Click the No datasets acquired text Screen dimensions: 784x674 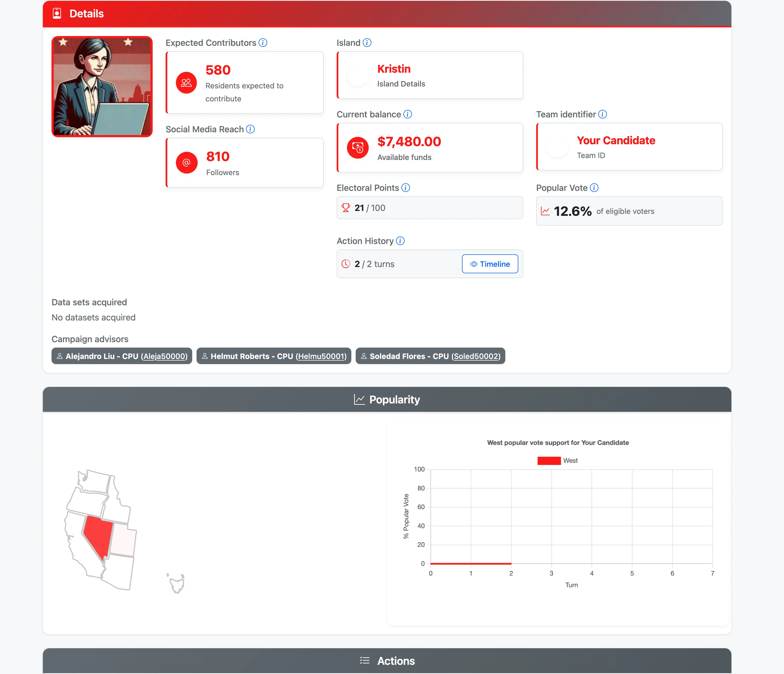94,317
